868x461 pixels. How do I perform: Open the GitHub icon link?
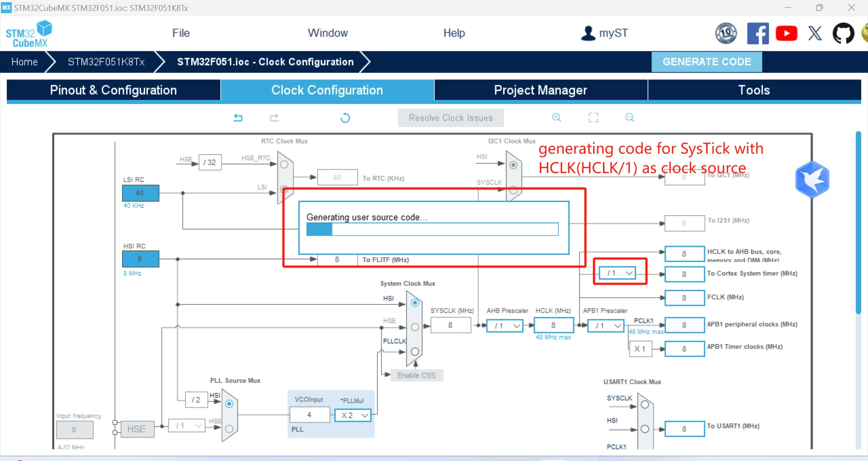(x=844, y=33)
